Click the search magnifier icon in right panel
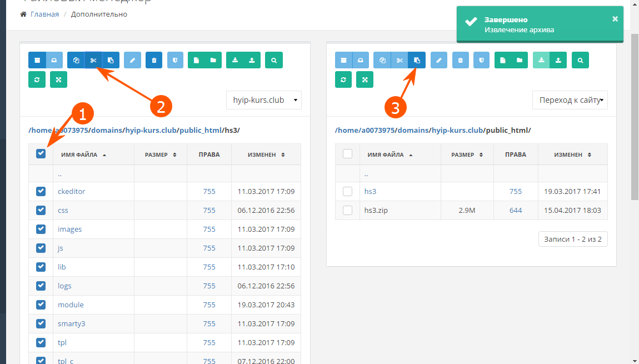Image resolution: width=639 pixels, height=364 pixels. 580,60
